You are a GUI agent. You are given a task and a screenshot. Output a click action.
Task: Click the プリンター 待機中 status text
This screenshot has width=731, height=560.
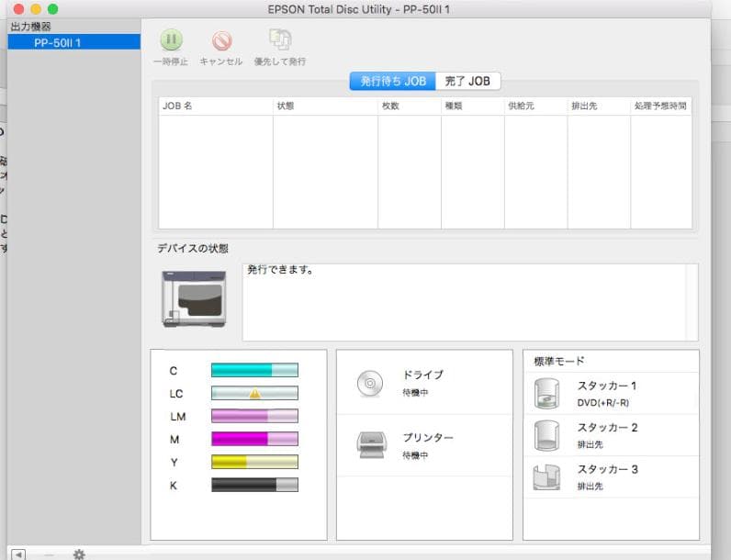(x=415, y=455)
